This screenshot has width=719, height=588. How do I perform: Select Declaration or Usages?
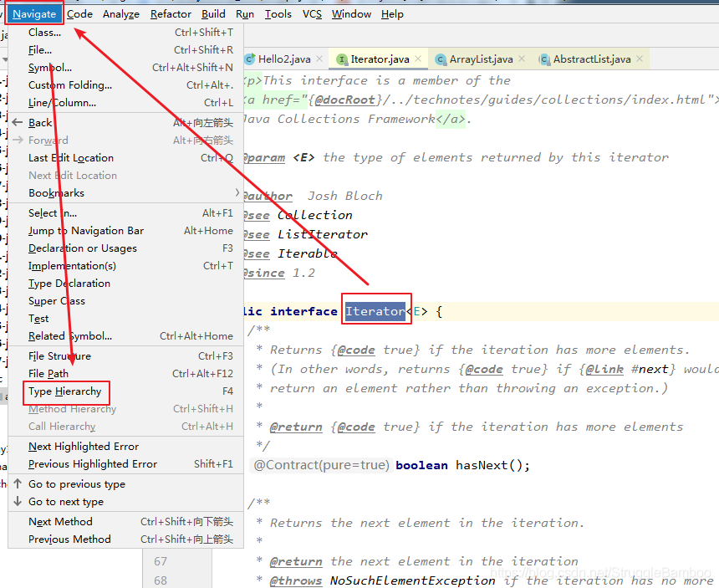(x=126, y=248)
